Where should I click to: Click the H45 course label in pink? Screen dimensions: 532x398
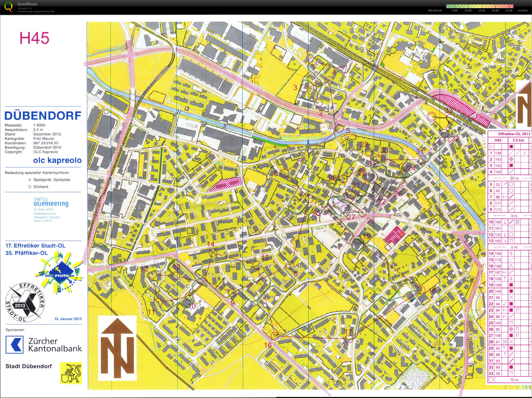coord(34,38)
